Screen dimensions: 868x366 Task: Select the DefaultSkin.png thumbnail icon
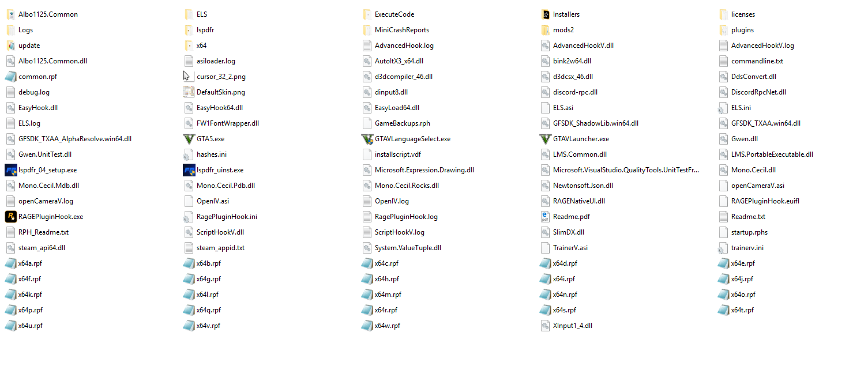click(x=189, y=92)
